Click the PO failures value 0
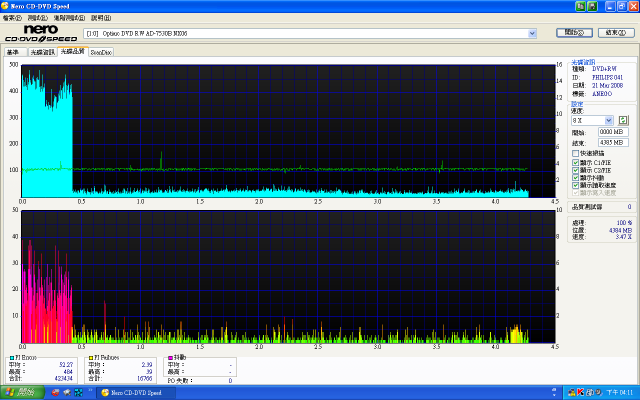The image size is (640, 400). pos(230,380)
